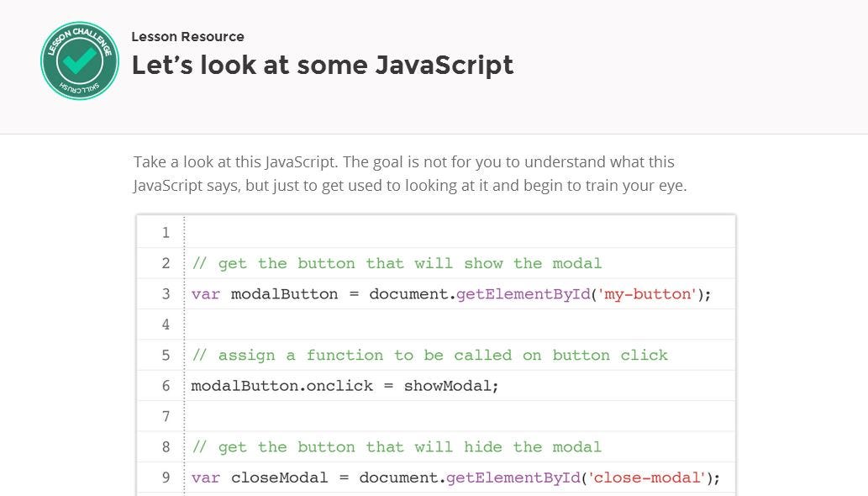Click the 'var' keyword on line 3

point(204,293)
